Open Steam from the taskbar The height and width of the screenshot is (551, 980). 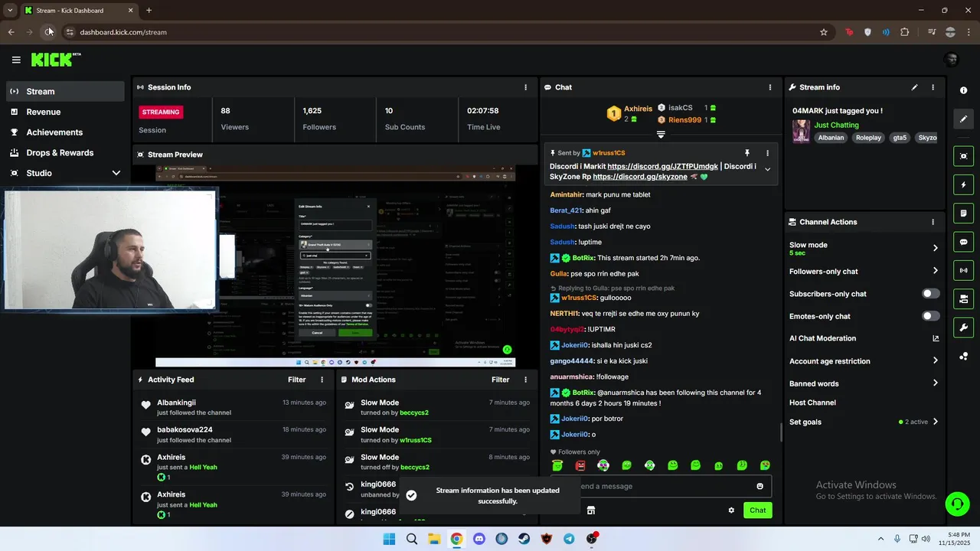pos(524,539)
